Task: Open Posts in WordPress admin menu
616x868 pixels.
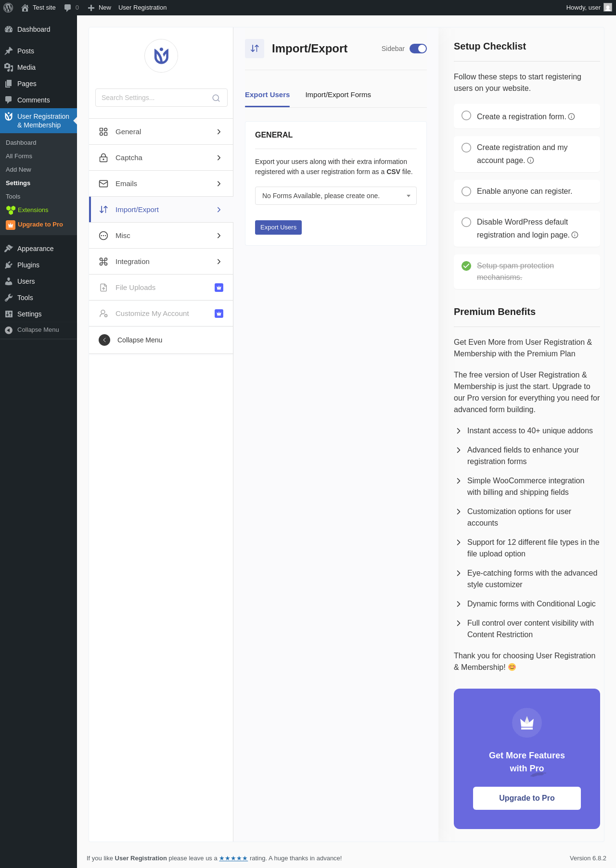Action: pos(38,51)
